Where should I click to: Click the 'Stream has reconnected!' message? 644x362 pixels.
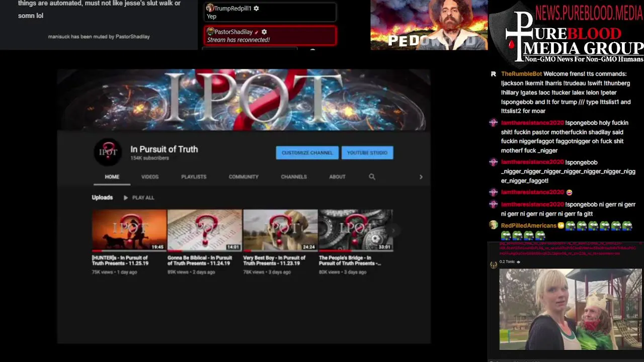coord(238,40)
